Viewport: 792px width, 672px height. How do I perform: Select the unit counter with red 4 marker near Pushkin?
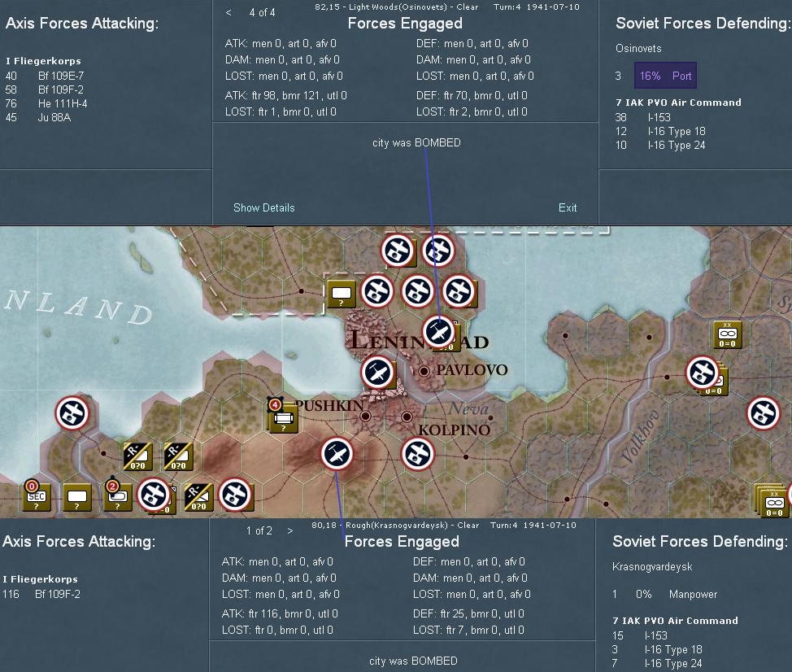click(x=283, y=419)
